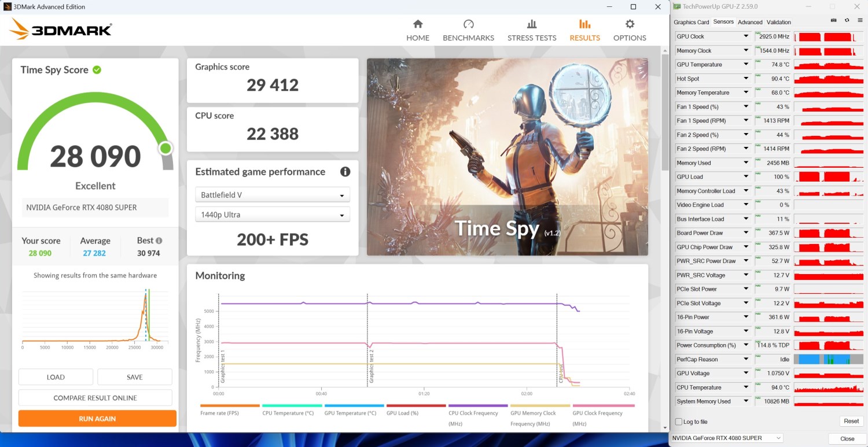Open the GPU selector dropdown in GPU-Z

[727, 438]
